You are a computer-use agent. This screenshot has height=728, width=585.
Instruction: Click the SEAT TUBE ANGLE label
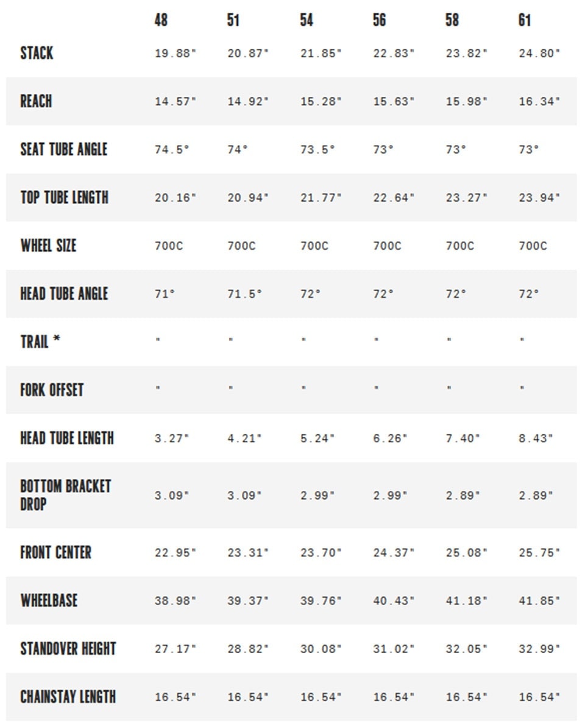[64, 149]
